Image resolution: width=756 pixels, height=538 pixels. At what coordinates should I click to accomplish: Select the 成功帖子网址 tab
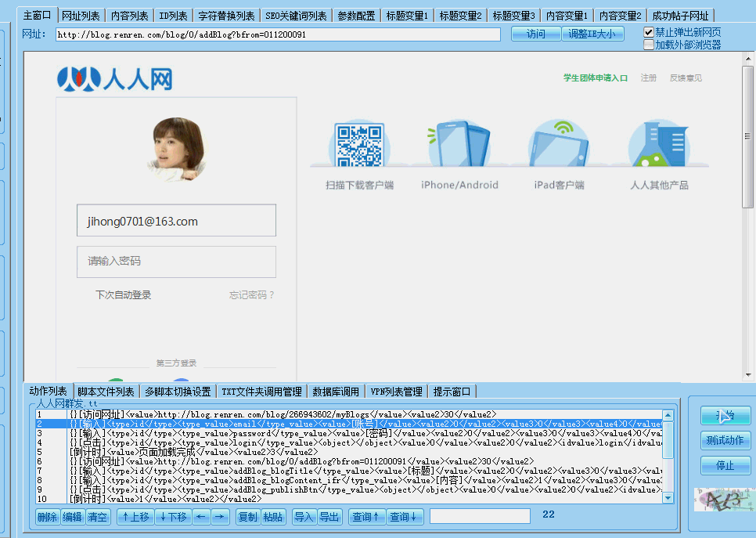coord(680,16)
